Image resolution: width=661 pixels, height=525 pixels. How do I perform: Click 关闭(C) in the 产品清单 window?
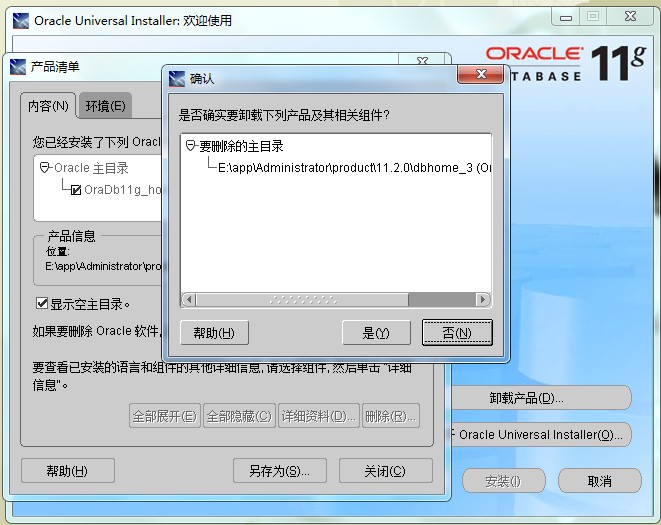click(385, 471)
